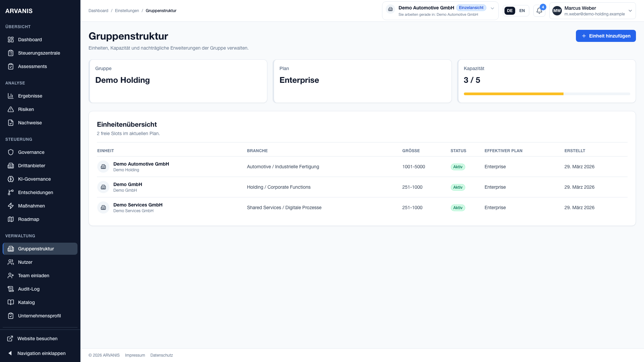
Task: Click Demo Services GmbH building icon
Action: (103, 207)
